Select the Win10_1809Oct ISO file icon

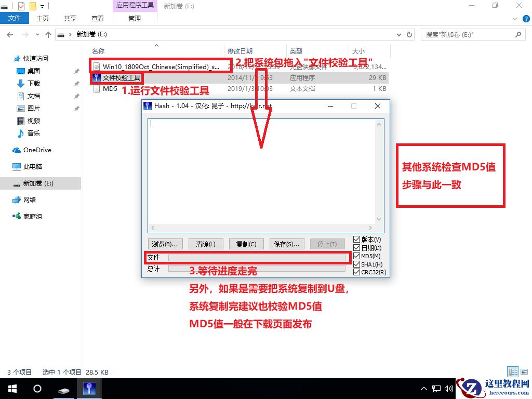tap(96, 66)
